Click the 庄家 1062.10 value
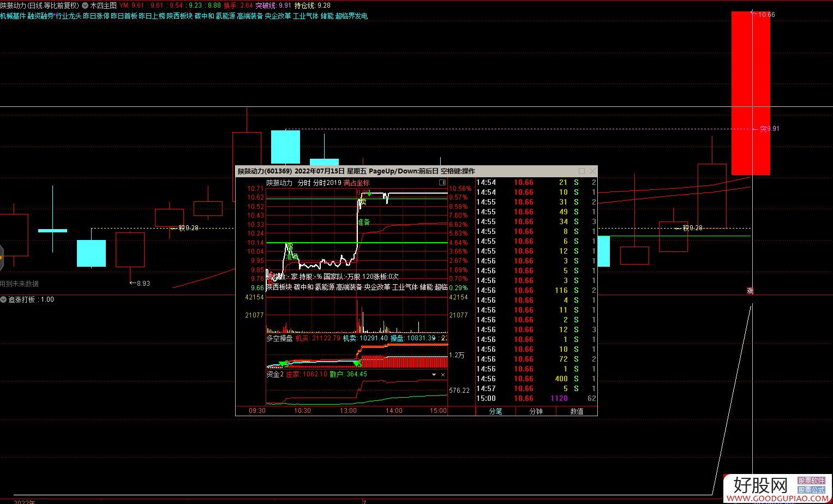The width and height of the screenshot is (833, 504). click(307, 375)
